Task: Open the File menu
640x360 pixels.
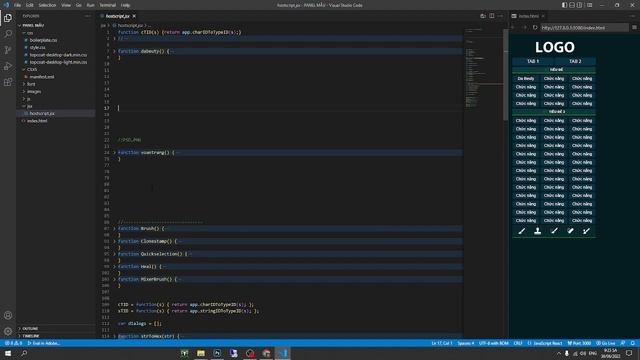Action: coord(17,5)
